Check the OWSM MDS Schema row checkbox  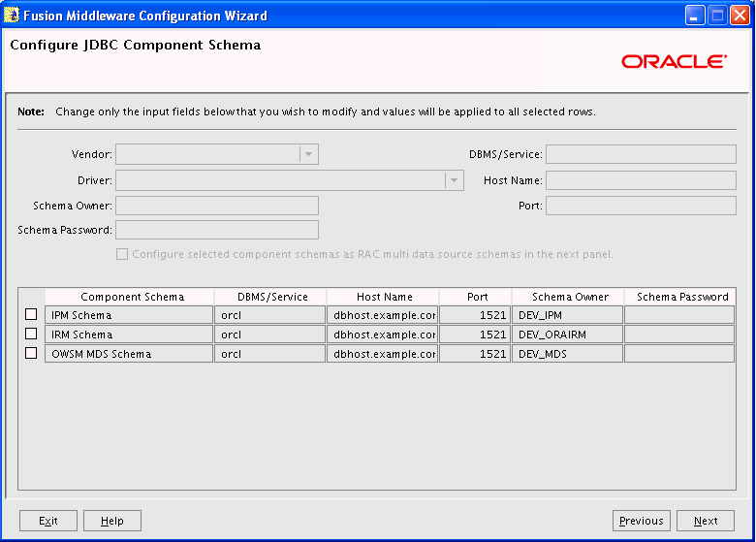click(31, 353)
